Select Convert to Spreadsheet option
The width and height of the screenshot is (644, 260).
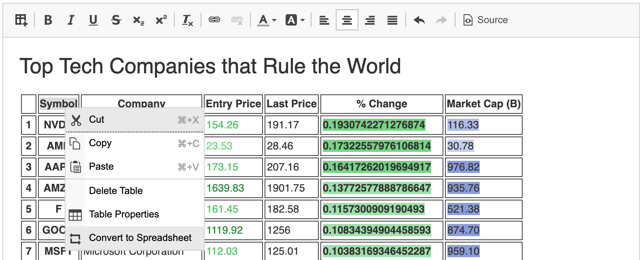[x=135, y=238]
